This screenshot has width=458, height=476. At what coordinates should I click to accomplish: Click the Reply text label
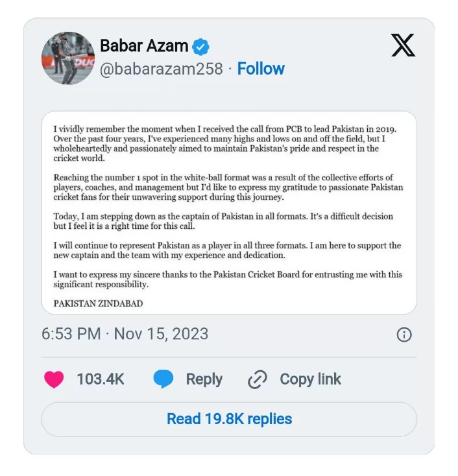click(x=204, y=379)
